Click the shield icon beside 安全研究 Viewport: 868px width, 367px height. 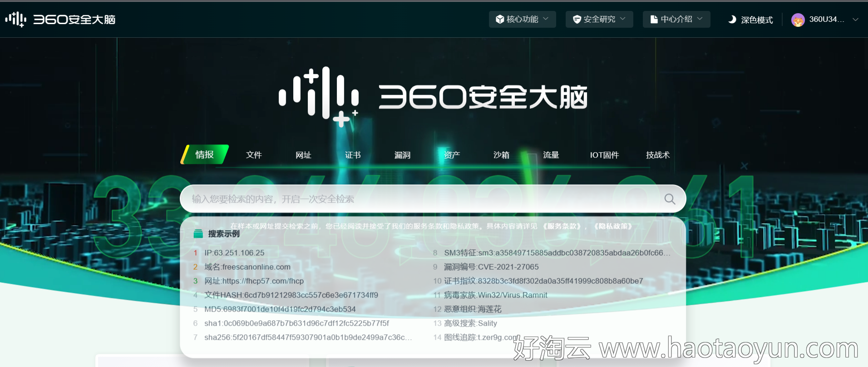[577, 19]
